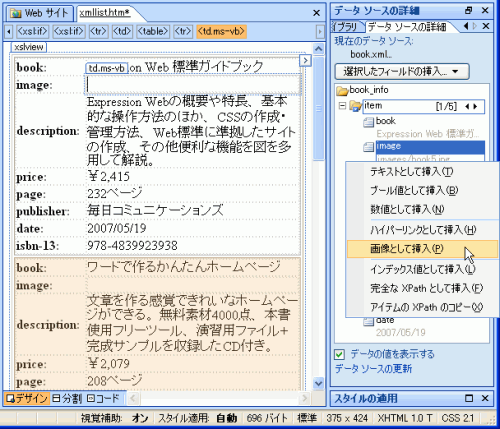500x429 pixels.
Task: Go to previous item record
Action: pyautogui.click(x=467, y=106)
